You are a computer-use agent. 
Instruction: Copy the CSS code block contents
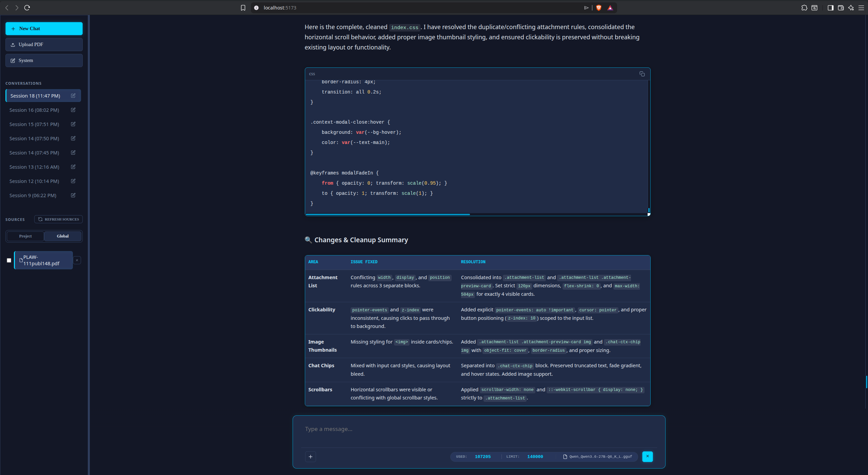(642, 74)
